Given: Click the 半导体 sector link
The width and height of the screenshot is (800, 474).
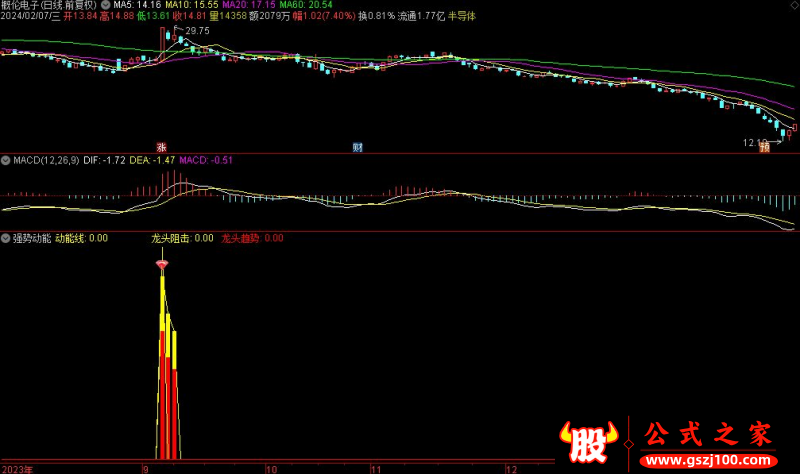Looking at the screenshot, I should pos(464,17).
